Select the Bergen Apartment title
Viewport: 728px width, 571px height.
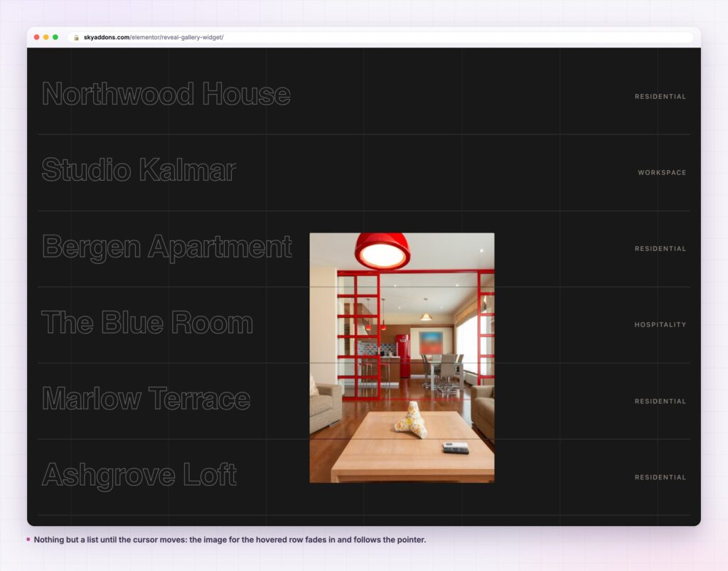[x=167, y=247]
